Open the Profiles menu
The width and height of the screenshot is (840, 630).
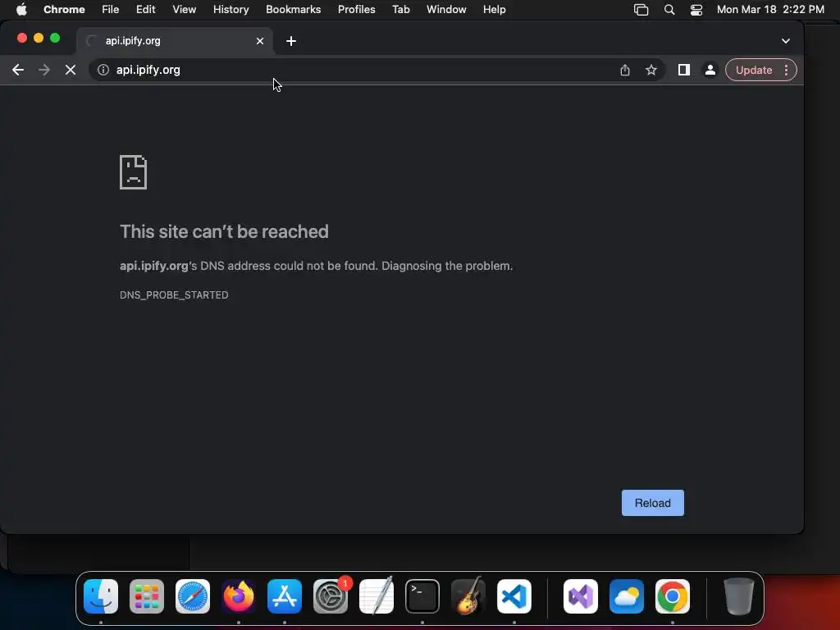click(x=356, y=10)
